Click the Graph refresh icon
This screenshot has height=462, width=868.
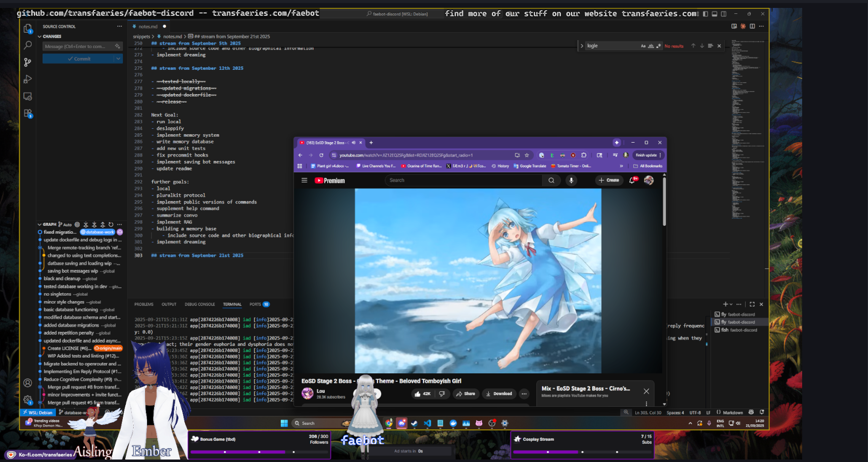[111, 224]
